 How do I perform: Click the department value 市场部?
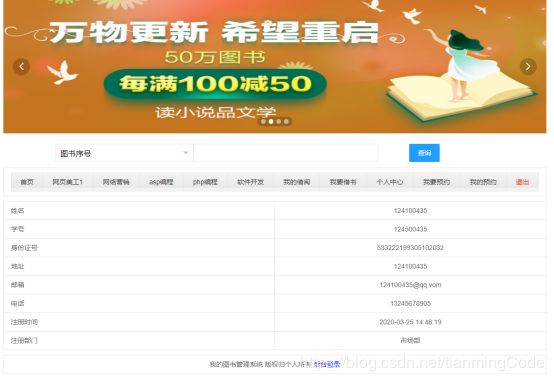410,341
